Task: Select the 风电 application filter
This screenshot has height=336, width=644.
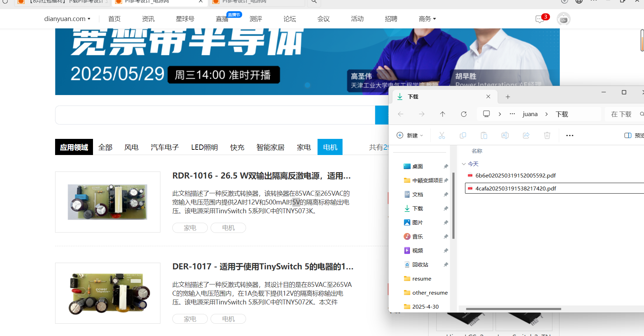Action: 132,147
